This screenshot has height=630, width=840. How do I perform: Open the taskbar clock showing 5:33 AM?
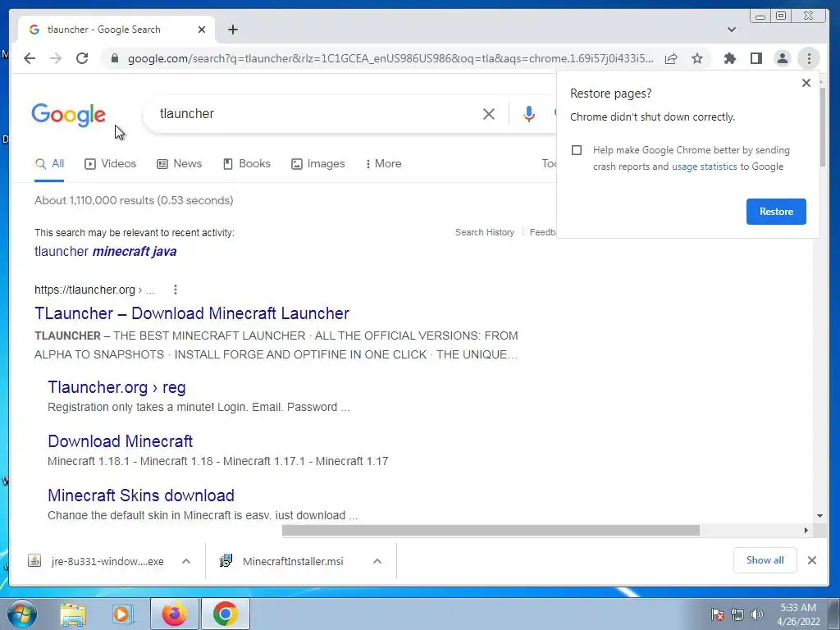coord(798,614)
